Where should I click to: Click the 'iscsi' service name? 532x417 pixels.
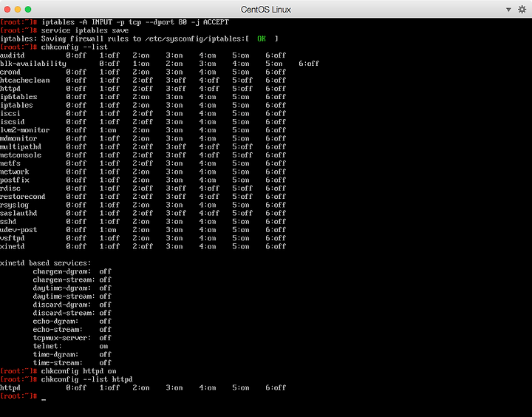coord(10,113)
